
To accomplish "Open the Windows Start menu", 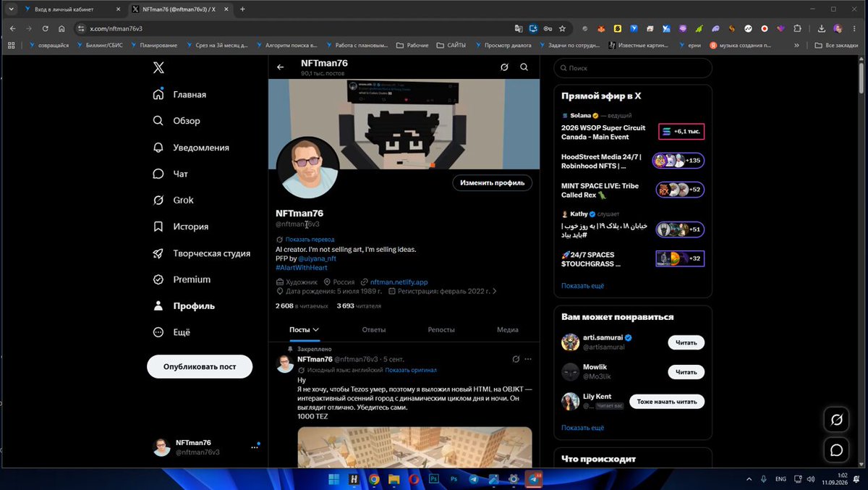I will (334, 479).
